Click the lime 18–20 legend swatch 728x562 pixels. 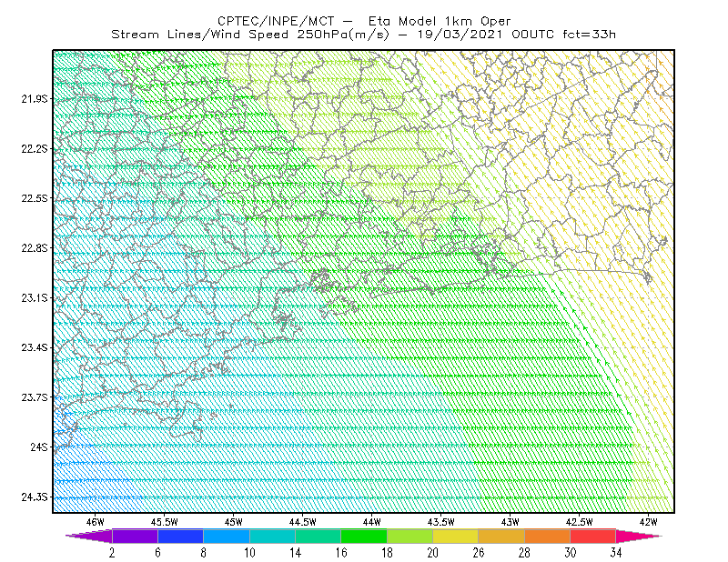point(410,536)
